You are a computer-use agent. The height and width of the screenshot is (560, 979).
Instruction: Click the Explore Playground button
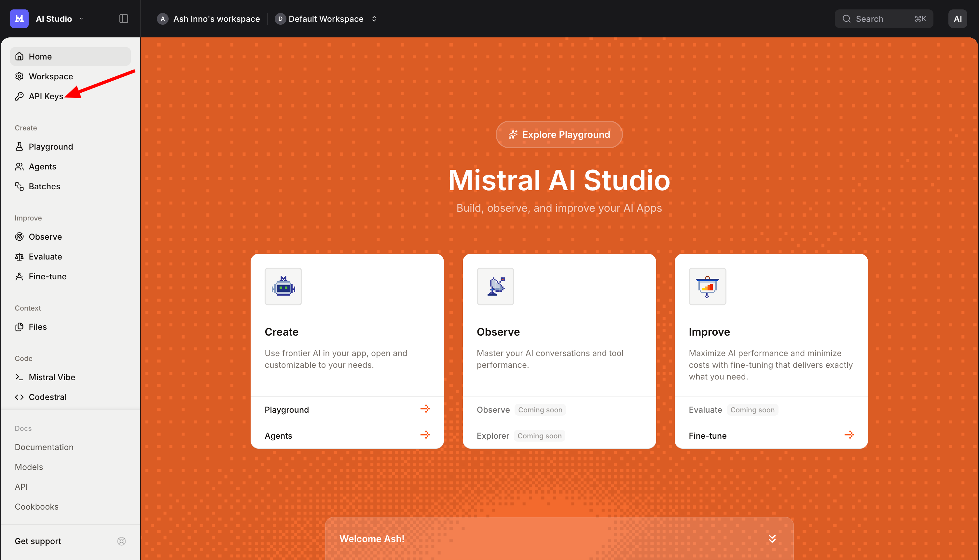tap(559, 134)
